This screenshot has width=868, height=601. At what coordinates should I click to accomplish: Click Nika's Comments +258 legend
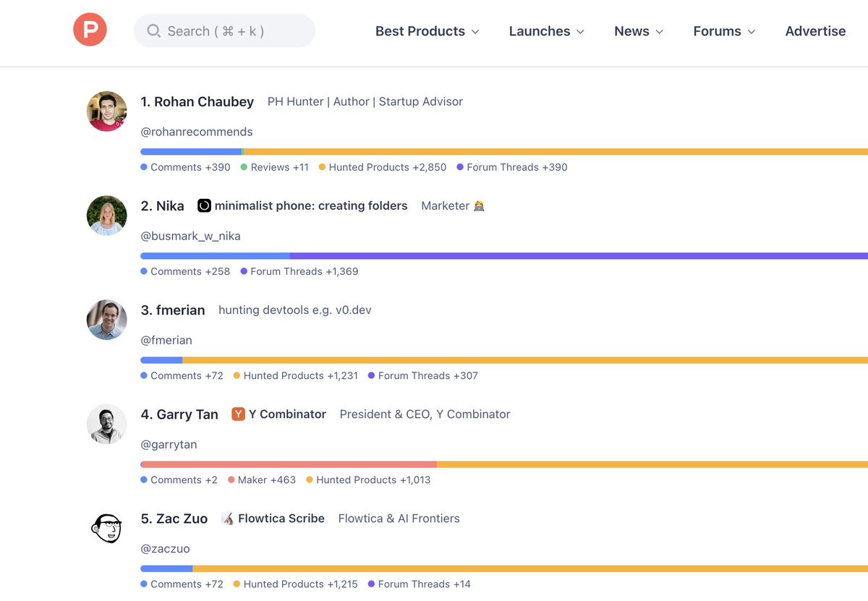[x=185, y=271]
